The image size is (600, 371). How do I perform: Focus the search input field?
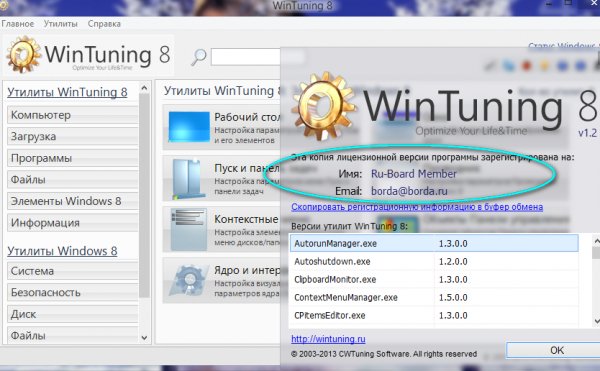pyautogui.click(x=246, y=57)
